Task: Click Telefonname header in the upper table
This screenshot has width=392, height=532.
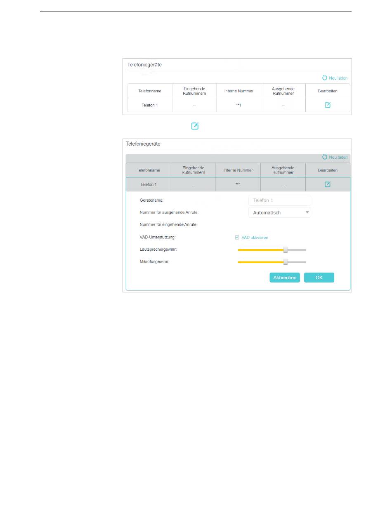Action: click(150, 91)
